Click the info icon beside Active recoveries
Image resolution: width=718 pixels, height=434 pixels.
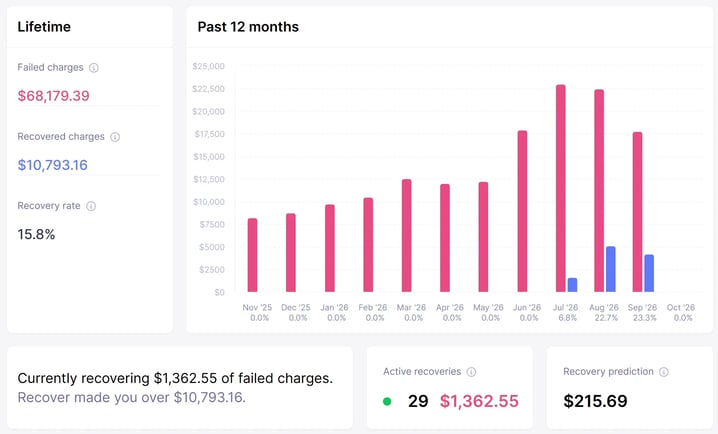[471, 372]
